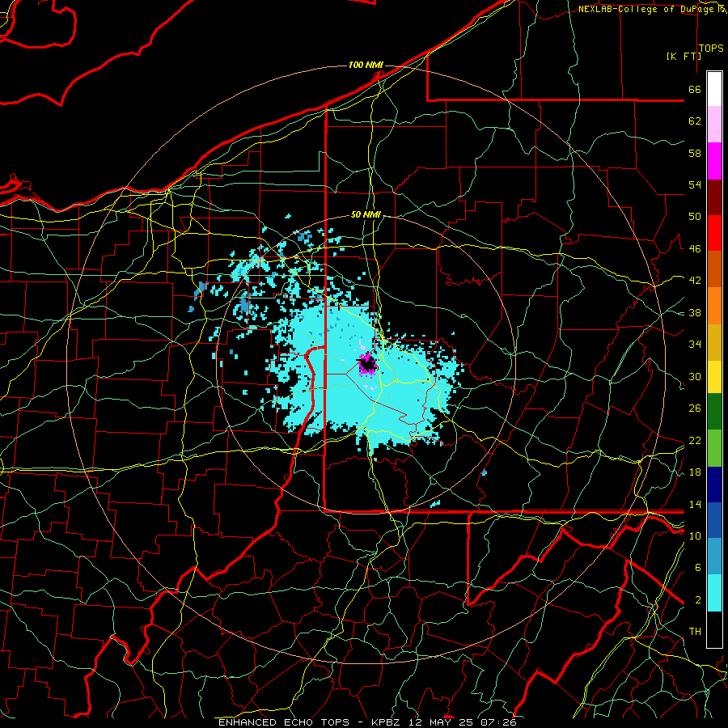Click the gold 34 kft legend swatch

click(714, 342)
